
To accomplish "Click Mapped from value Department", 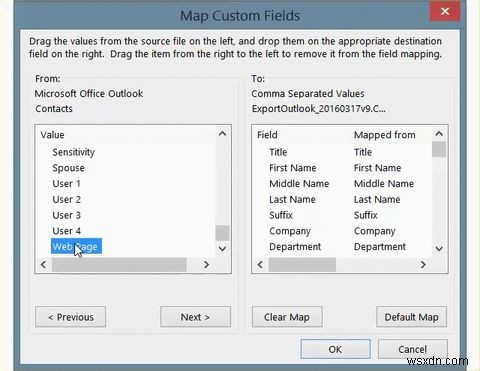I will click(x=380, y=246).
